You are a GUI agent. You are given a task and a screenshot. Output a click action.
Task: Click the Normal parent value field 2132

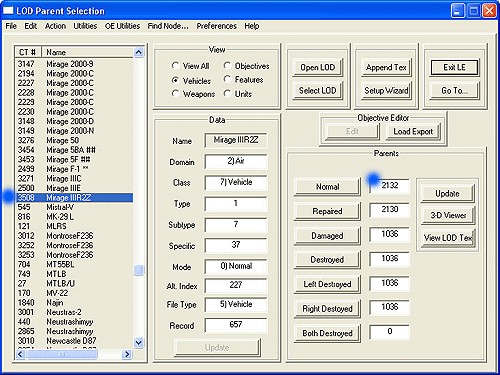coord(389,185)
